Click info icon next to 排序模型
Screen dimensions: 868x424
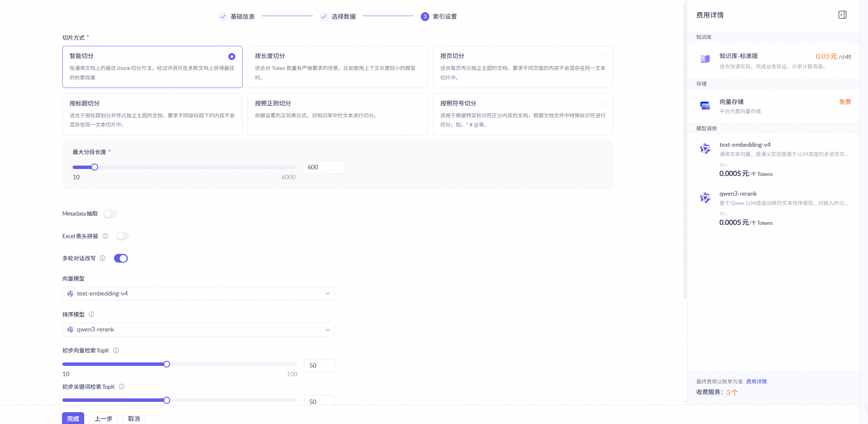pyautogui.click(x=91, y=314)
